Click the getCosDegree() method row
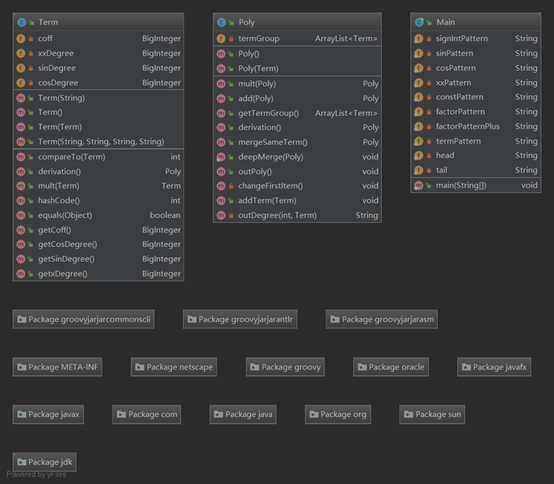This screenshot has height=484, width=554. coord(98,244)
